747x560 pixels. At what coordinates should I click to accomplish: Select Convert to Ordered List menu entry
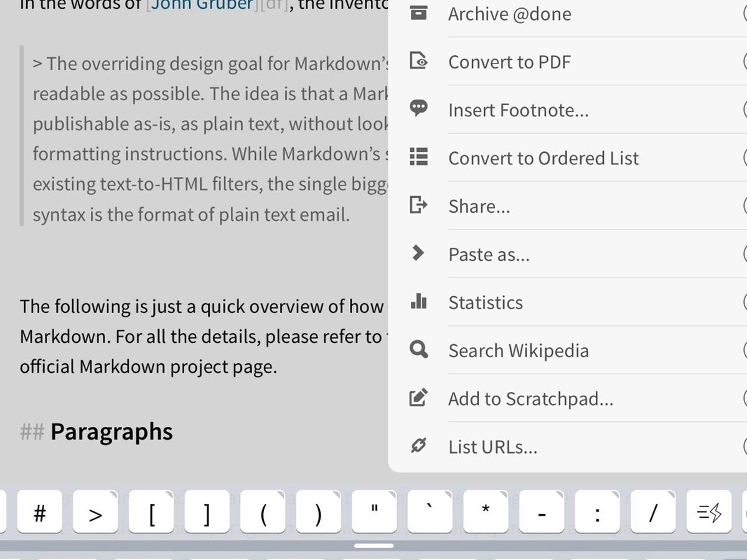click(543, 158)
